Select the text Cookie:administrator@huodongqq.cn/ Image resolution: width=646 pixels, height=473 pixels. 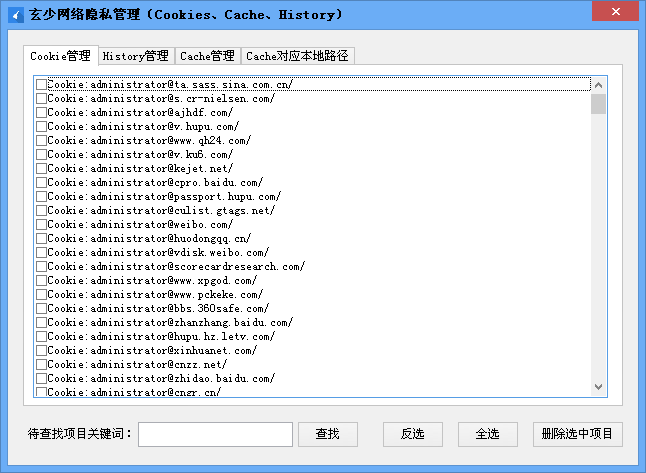tap(149, 239)
